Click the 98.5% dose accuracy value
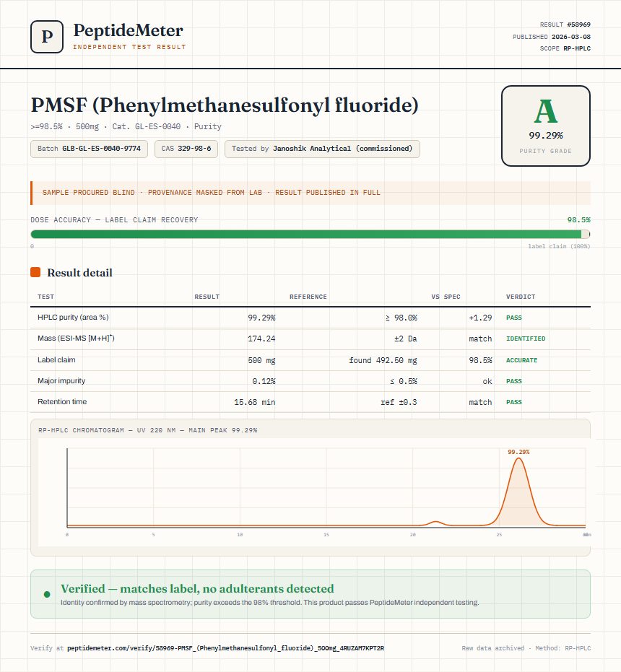Viewport: 621px width, 672px height. pos(578,220)
